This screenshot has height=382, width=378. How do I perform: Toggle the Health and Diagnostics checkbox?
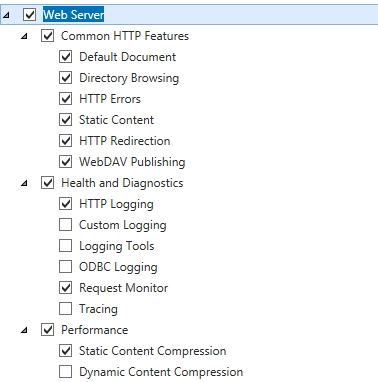(x=48, y=183)
